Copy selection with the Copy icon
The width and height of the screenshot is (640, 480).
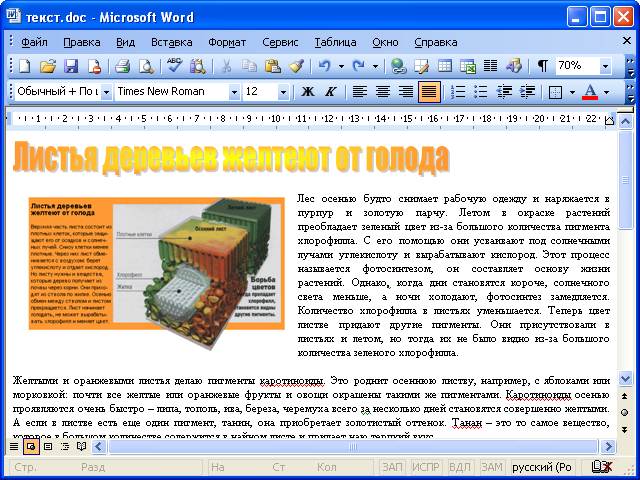point(249,66)
